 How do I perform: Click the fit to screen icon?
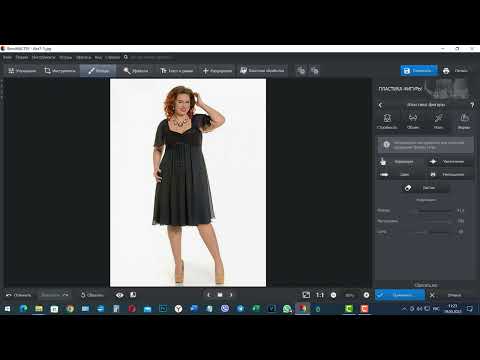click(x=306, y=295)
